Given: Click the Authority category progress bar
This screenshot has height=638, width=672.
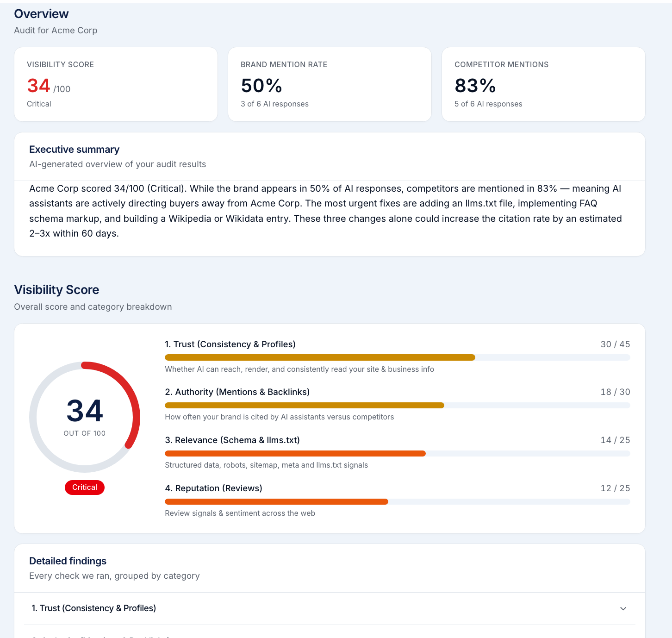Looking at the screenshot, I should click(398, 406).
